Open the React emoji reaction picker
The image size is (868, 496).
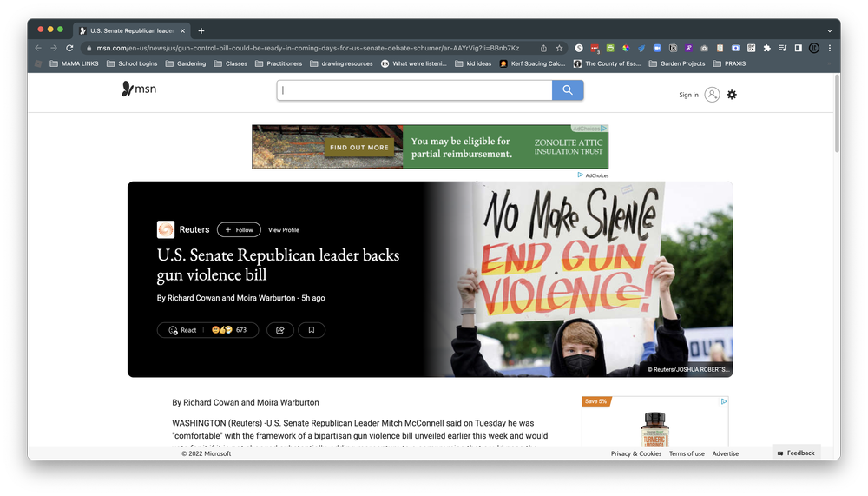(183, 330)
